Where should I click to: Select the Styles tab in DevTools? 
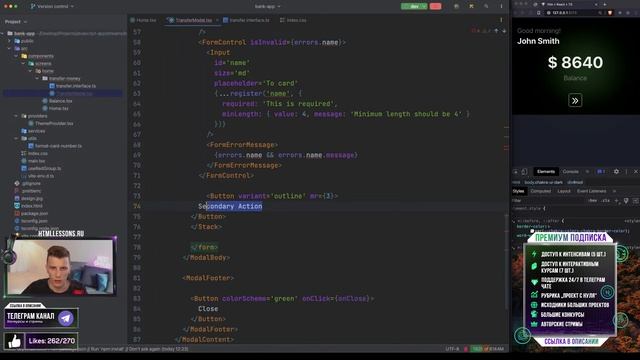518,191
